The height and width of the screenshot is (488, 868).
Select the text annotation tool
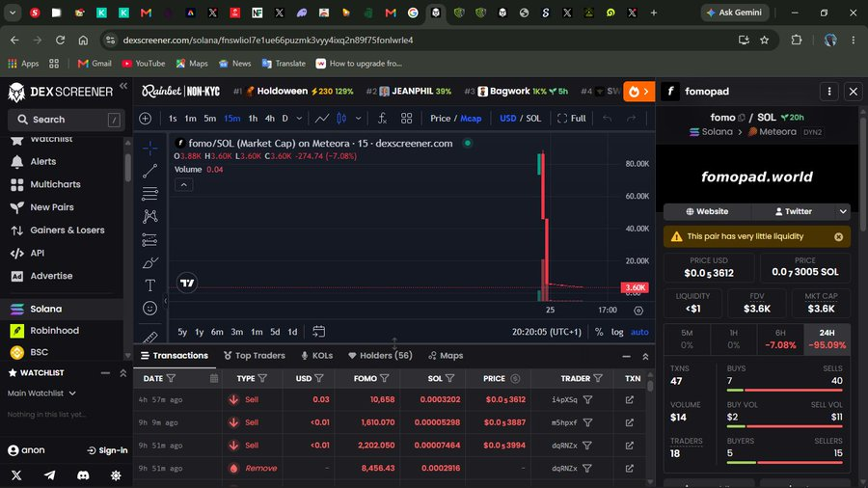(150, 285)
